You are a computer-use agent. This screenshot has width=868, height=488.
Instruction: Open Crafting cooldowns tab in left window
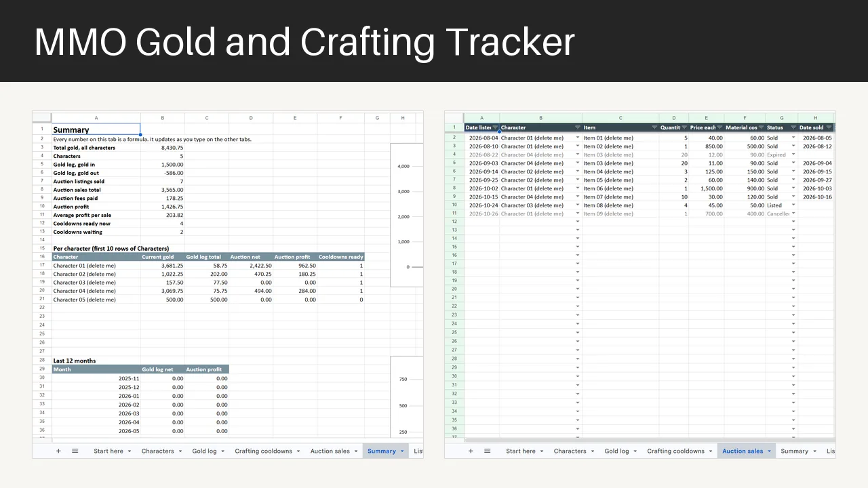point(263,451)
